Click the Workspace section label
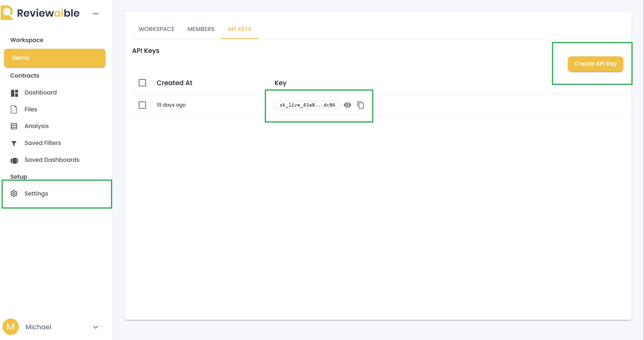Image resolution: width=644 pixels, height=340 pixels. 27,40
